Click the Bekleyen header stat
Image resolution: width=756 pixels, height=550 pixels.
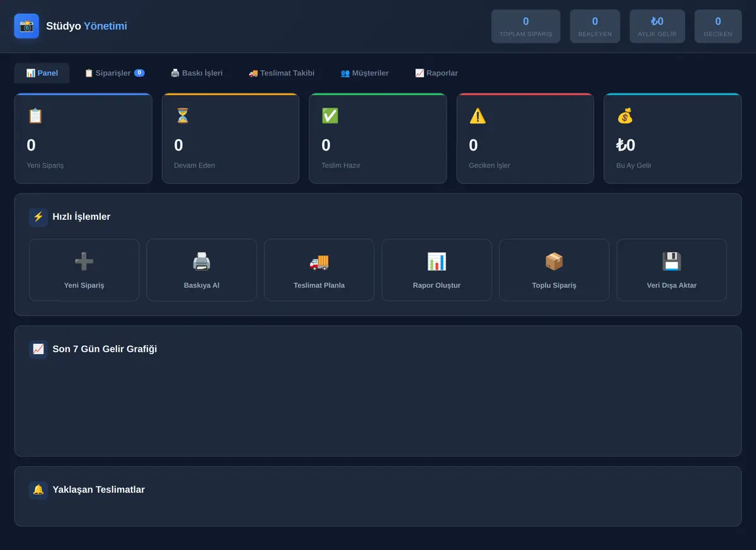pyautogui.click(x=595, y=26)
